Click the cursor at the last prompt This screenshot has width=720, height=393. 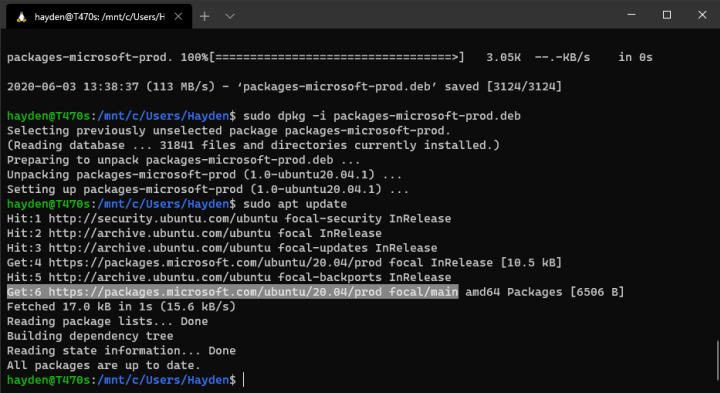click(x=244, y=380)
